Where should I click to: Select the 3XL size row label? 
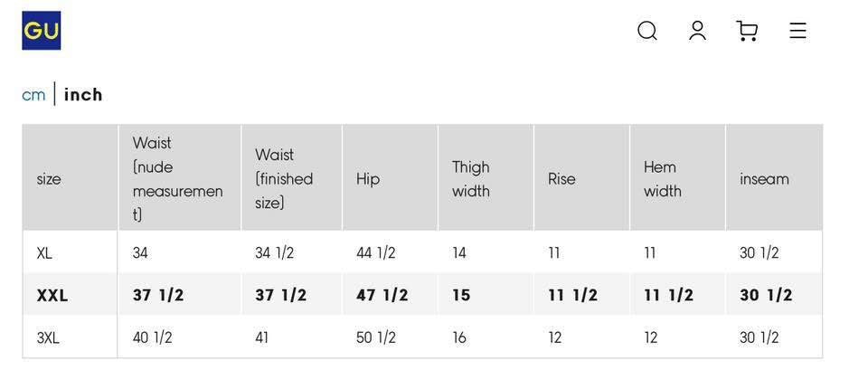[x=48, y=337]
